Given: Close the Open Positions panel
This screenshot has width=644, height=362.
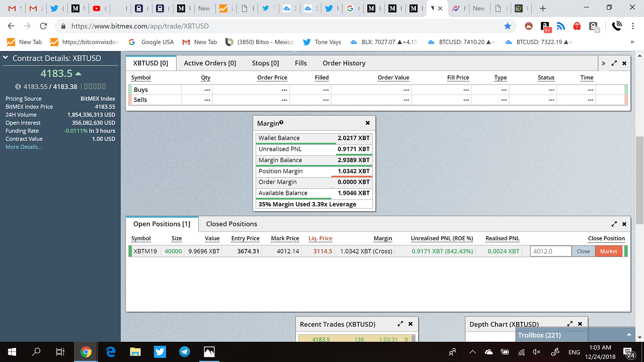Looking at the screenshot, I should (x=624, y=224).
